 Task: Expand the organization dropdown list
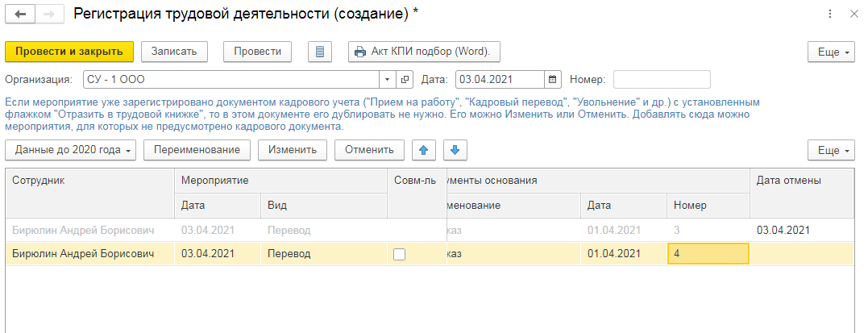tap(387, 80)
